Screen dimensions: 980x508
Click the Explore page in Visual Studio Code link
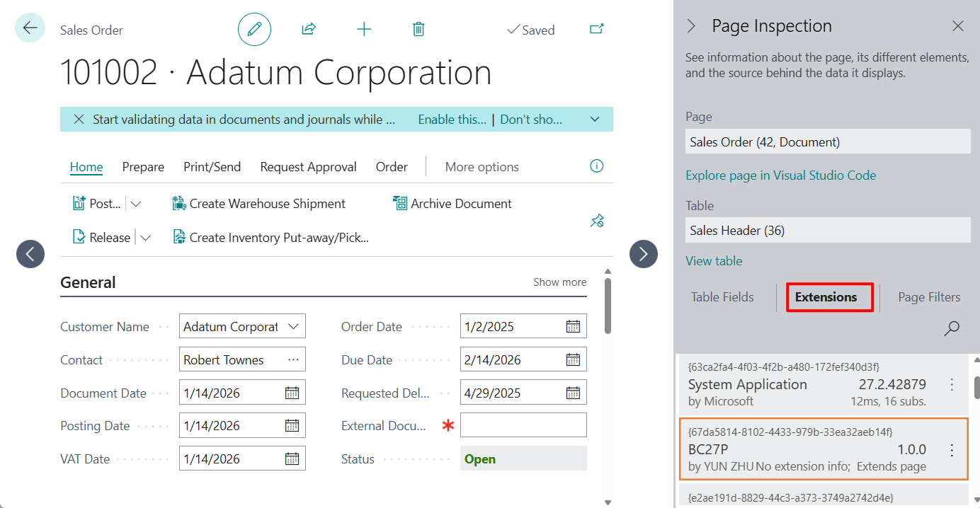[780, 175]
